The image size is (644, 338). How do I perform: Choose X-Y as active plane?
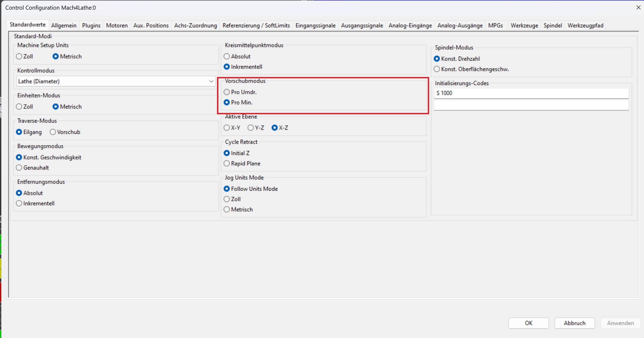click(x=232, y=128)
